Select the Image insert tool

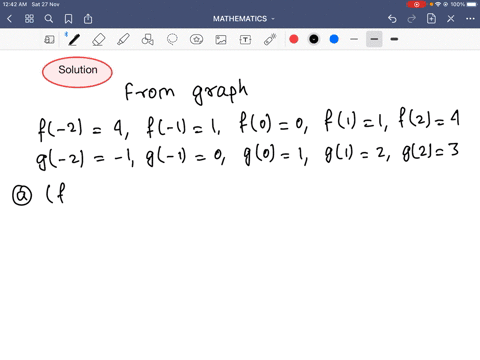pos(221,40)
